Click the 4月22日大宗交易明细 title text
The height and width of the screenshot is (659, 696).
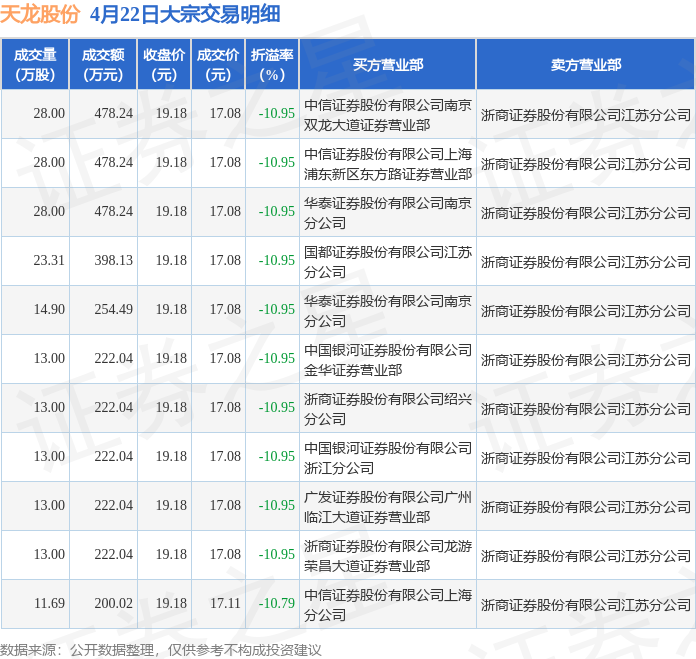[185, 15]
